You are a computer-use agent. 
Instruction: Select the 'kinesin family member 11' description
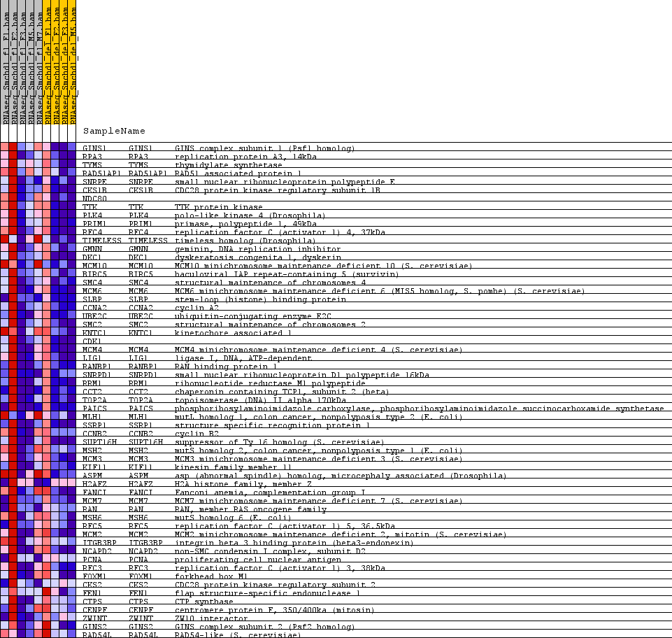click(x=233, y=467)
